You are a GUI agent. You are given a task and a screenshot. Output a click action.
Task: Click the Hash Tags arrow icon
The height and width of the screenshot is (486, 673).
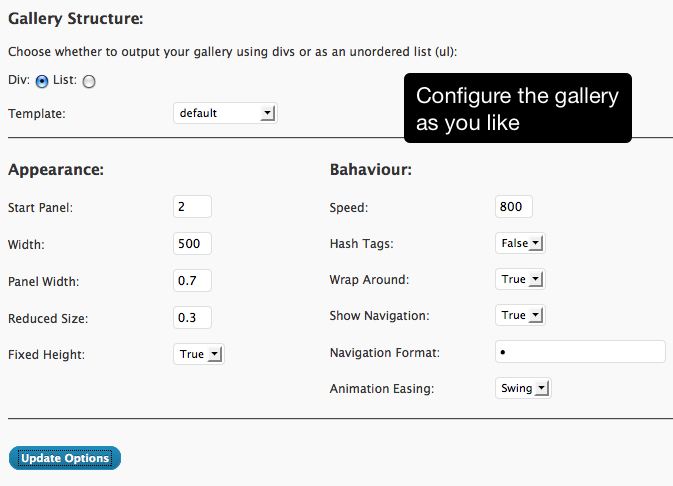[x=536, y=243]
